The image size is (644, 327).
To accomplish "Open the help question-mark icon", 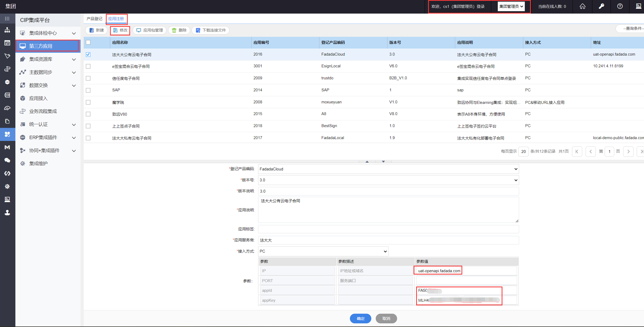I will [x=620, y=6].
